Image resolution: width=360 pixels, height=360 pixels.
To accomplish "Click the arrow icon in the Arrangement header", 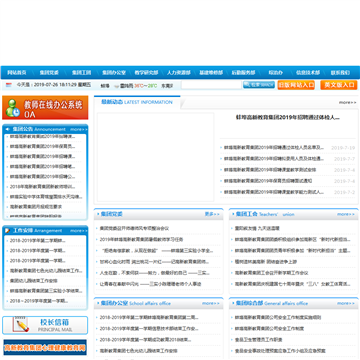I will click(8, 230).
